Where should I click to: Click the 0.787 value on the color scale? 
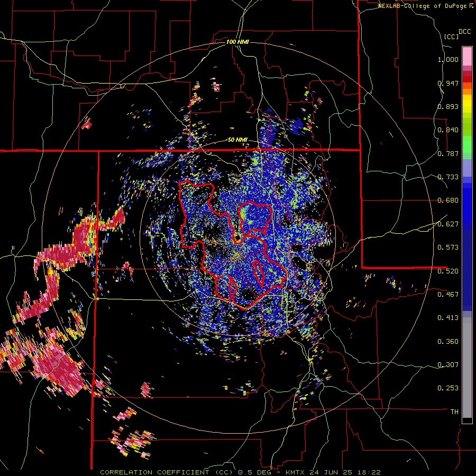448,153
